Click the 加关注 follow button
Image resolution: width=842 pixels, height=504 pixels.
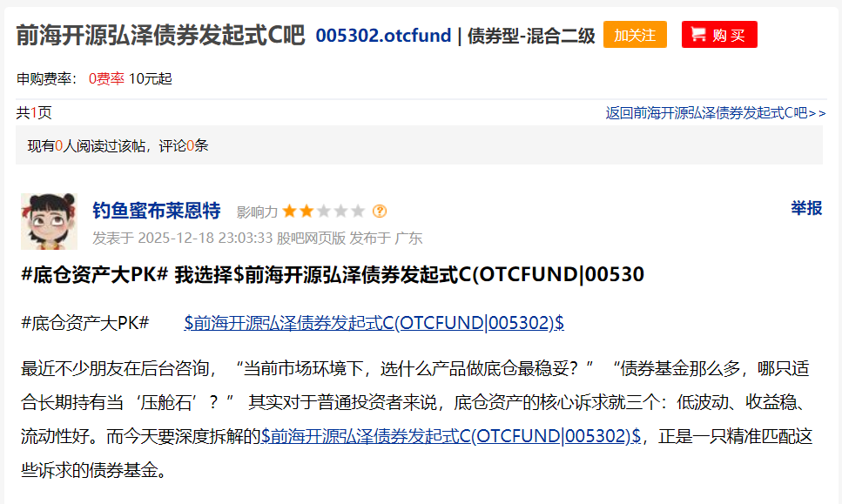pos(635,35)
